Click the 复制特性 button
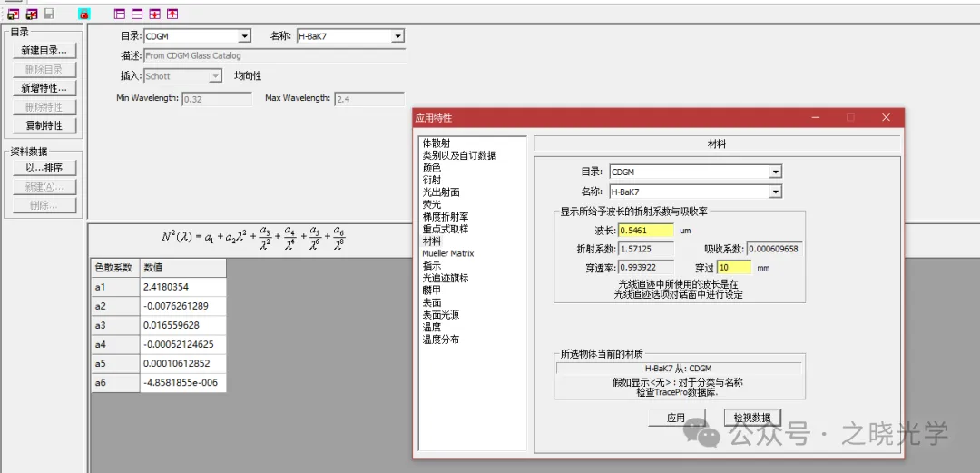Screen dimensions: 980x473 pyautogui.click(x=44, y=125)
